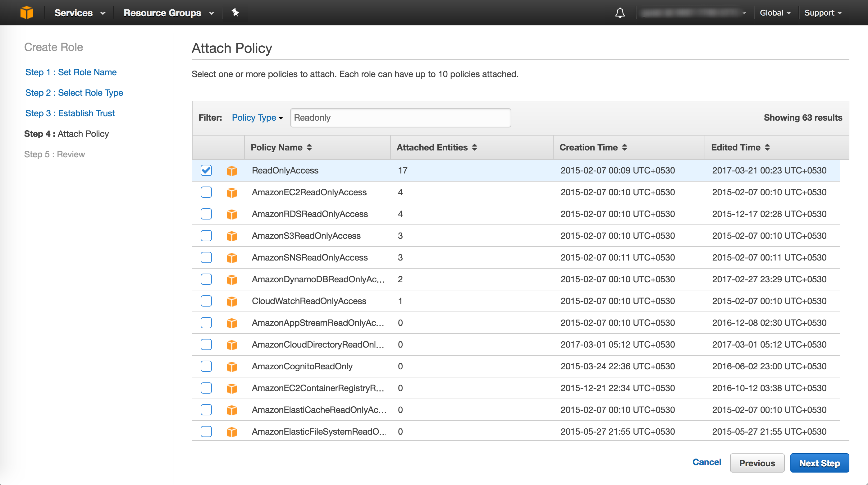
Task: Click the policy icon beside AmazonEC2ContainerRegistryR...
Action: [x=232, y=388]
